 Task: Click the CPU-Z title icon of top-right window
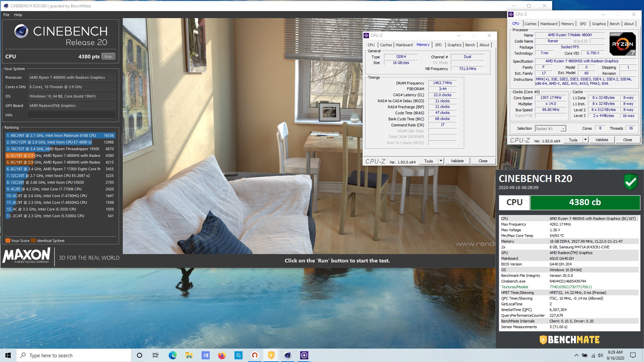pyautogui.click(x=511, y=14)
